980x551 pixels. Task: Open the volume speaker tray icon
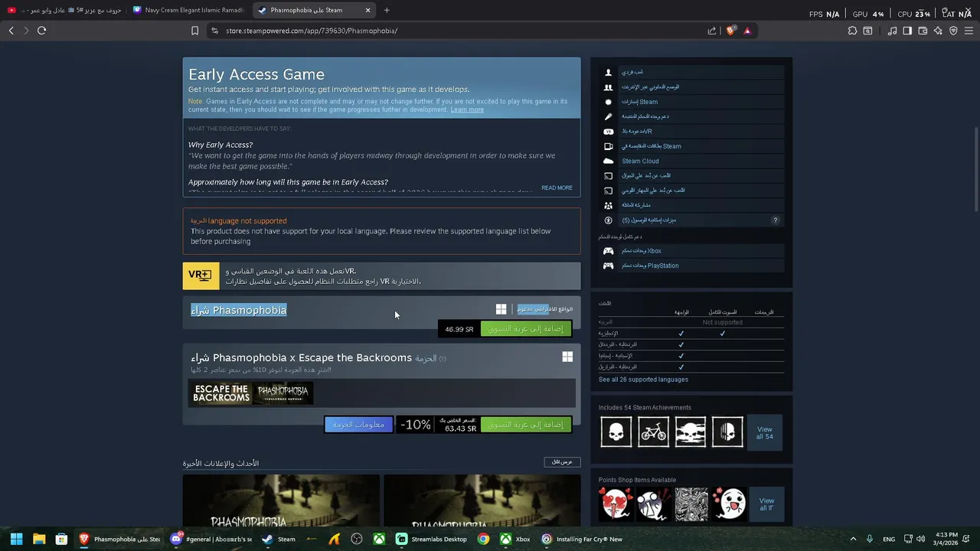920,539
